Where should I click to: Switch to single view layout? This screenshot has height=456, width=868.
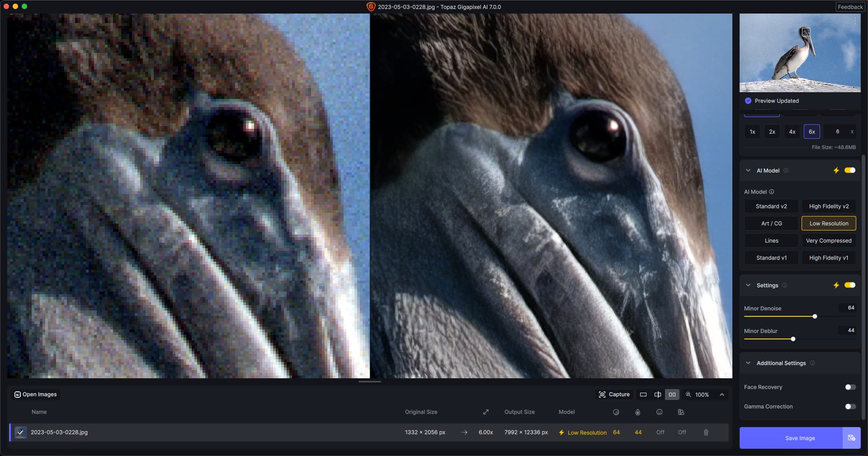coord(643,395)
